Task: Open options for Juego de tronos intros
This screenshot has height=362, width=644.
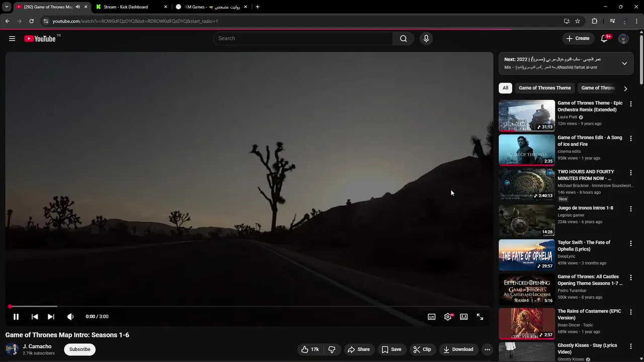Action: (x=631, y=209)
